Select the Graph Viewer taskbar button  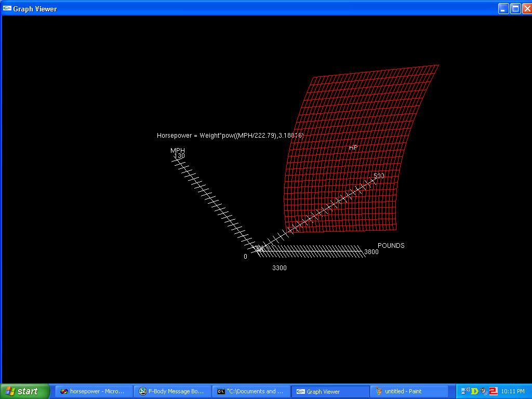(x=330, y=391)
